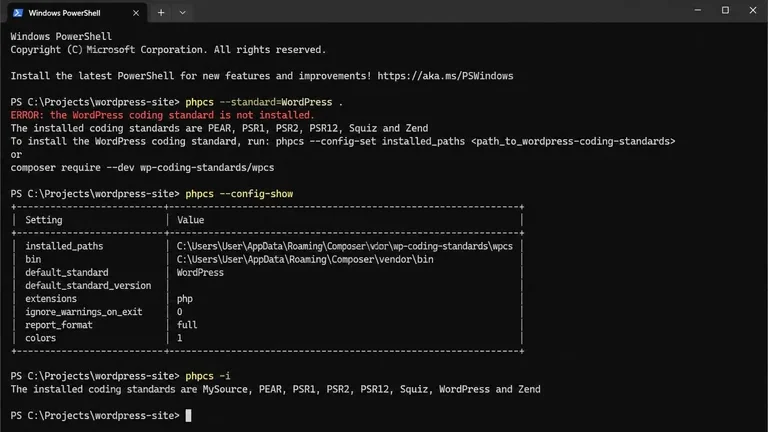Click the 'WordPress' default standard value
The width and height of the screenshot is (768, 432).
click(x=200, y=272)
